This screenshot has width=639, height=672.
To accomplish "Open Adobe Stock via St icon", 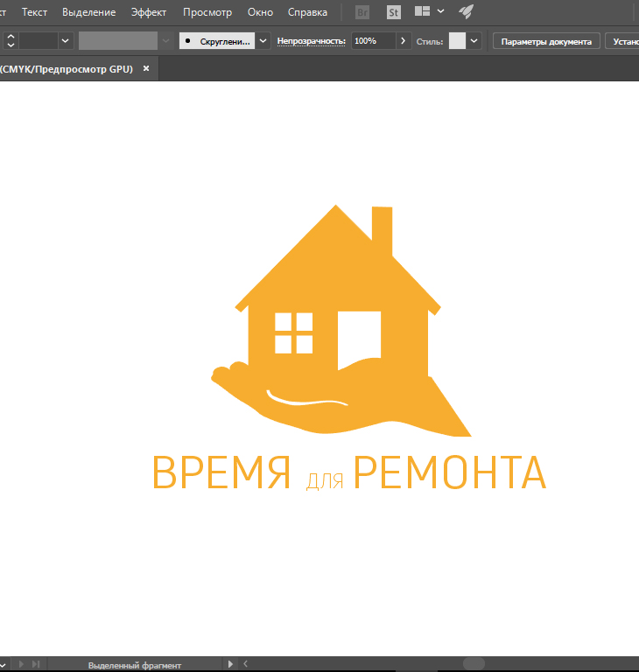I will [393, 12].
